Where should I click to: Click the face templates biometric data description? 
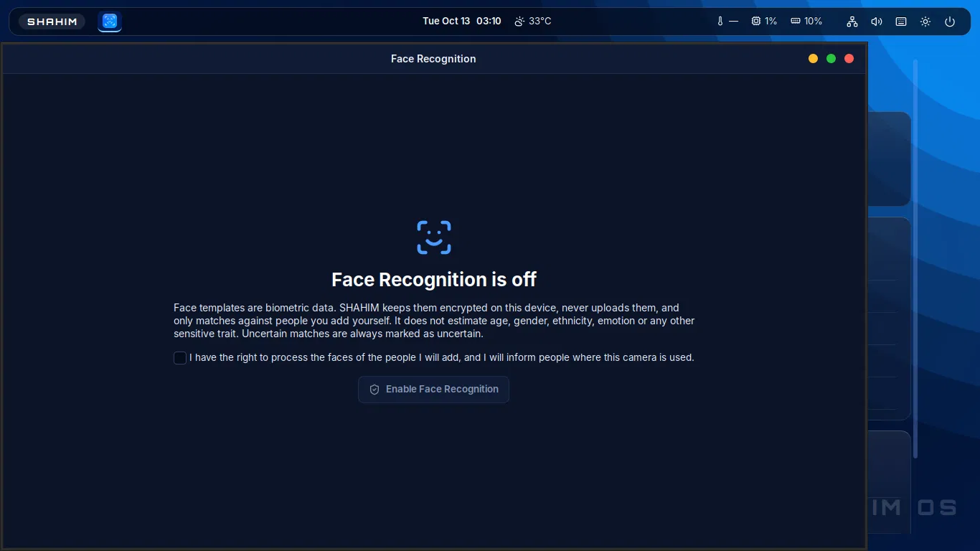[x=434, y=321]
